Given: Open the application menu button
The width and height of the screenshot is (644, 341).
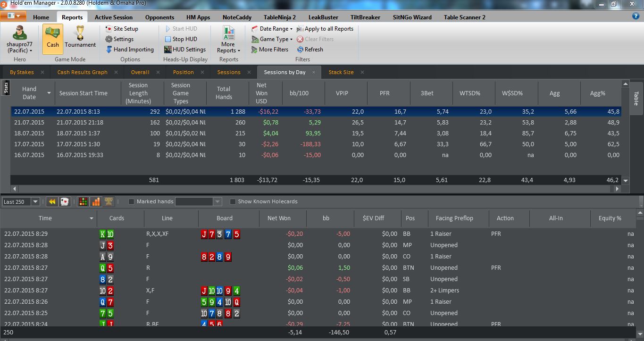Looking at the screenshot, I should [13, 16].
